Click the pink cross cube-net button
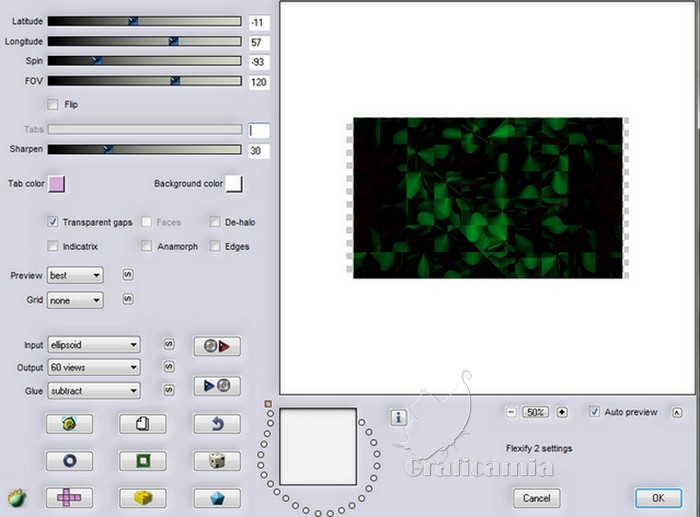Screen dimensions: 700x517 [69, 498]
